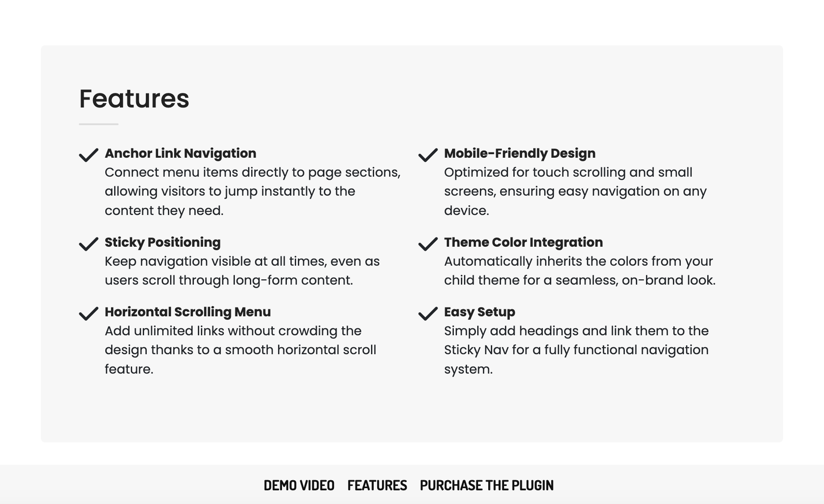The height and width of the screenshot is (504, 824).
Task: Click the Easy Setup description paragraph
Action: point(576,350)
